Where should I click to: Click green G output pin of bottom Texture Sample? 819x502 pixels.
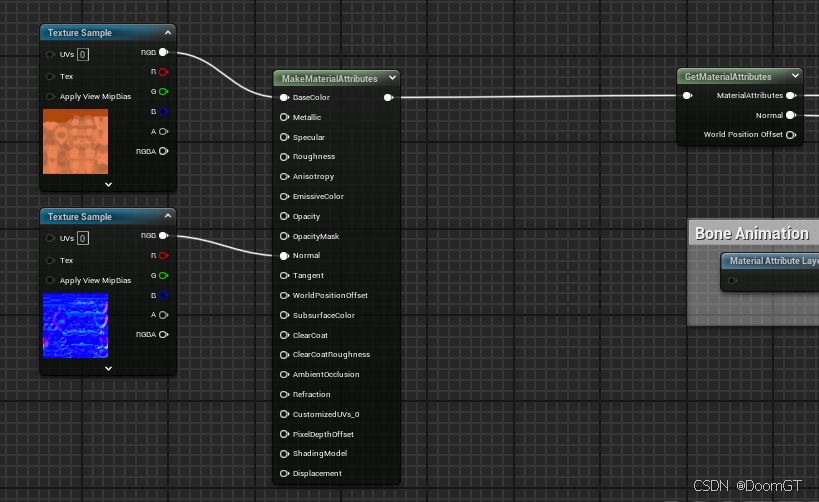163,275
